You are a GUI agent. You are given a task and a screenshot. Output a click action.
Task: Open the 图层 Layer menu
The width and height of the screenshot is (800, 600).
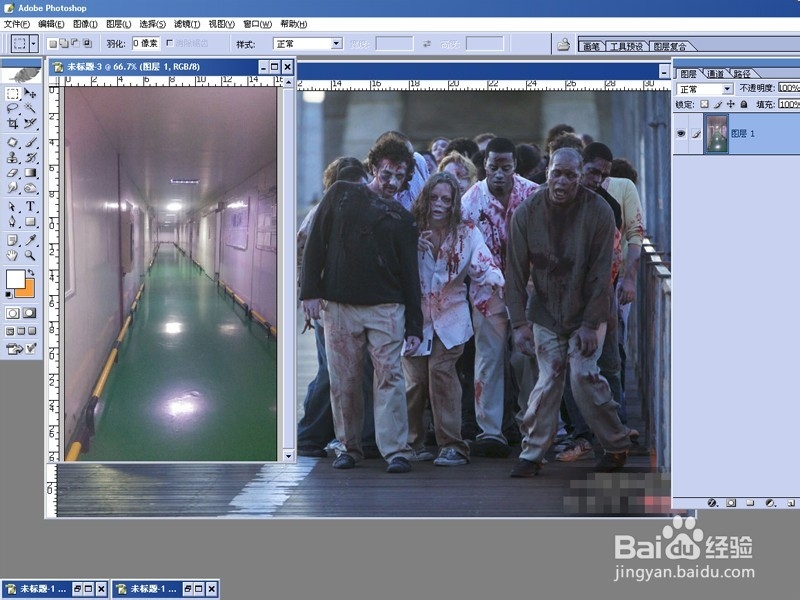pos(118,24)
